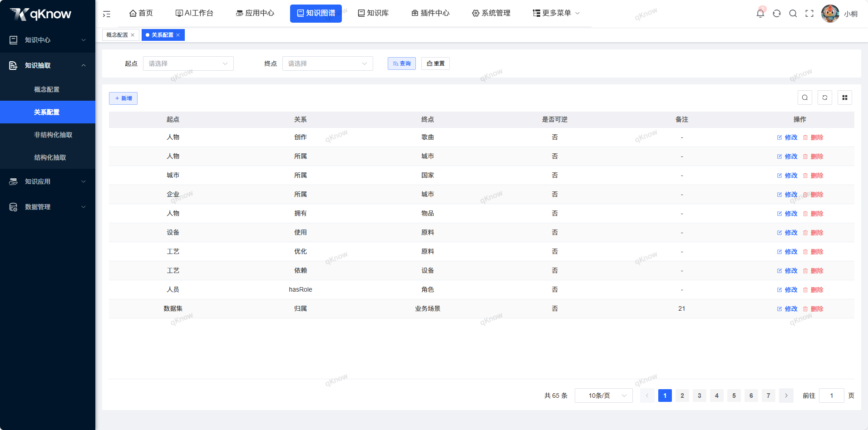Go to page 2
This screenshot has width=868, height=430.
[682, 396]
